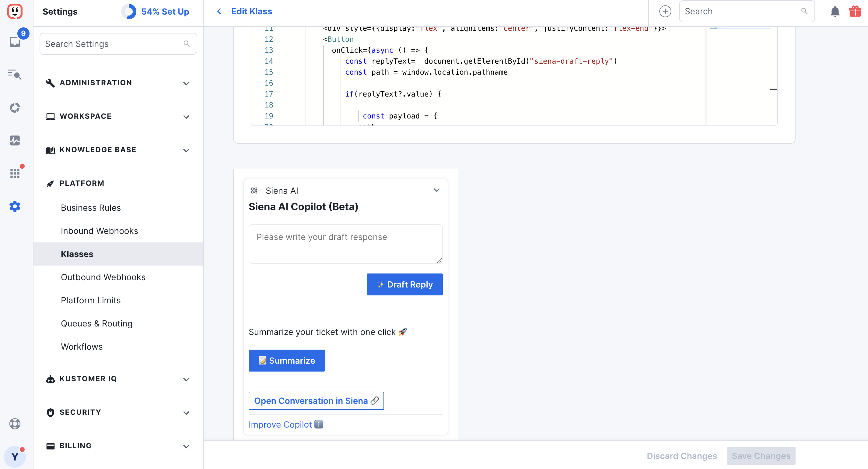Screen dimensions: 868x469
Task: Focus the top Search field
Action: click(747, 11)
